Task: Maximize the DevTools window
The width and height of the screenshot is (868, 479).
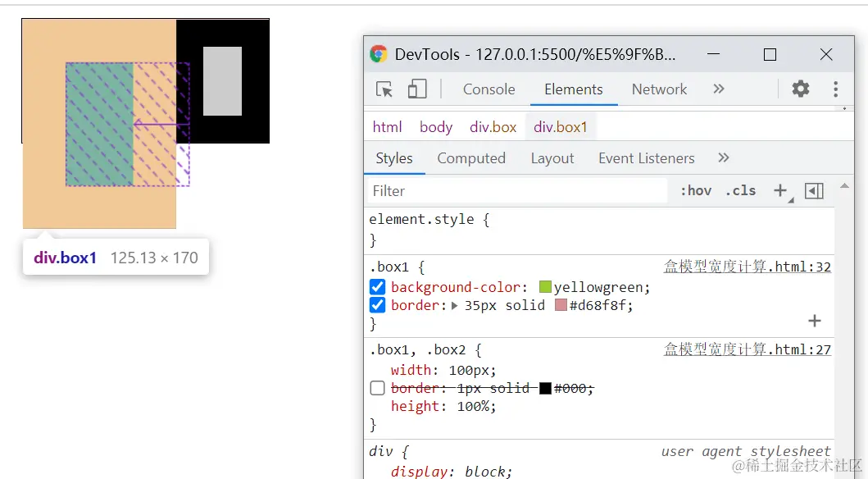Action: click(x=770, y=54)
